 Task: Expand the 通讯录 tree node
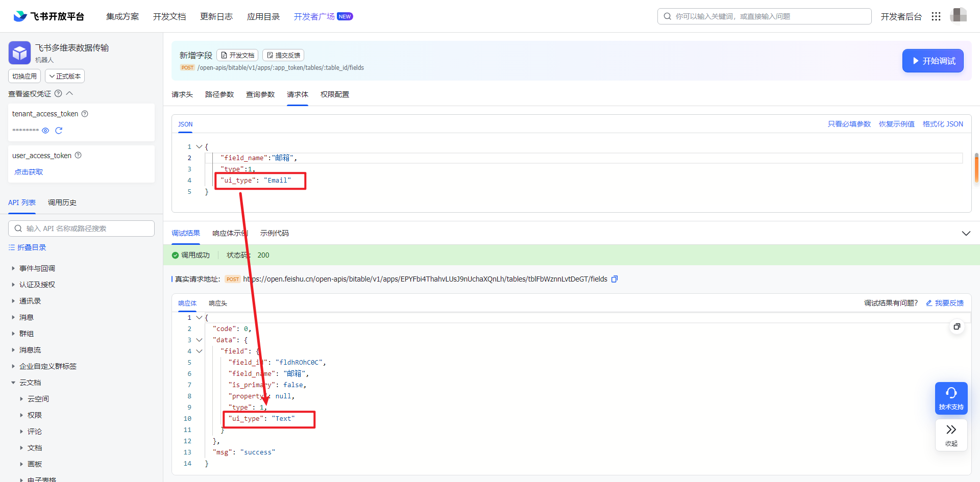(x=13, y=301)
